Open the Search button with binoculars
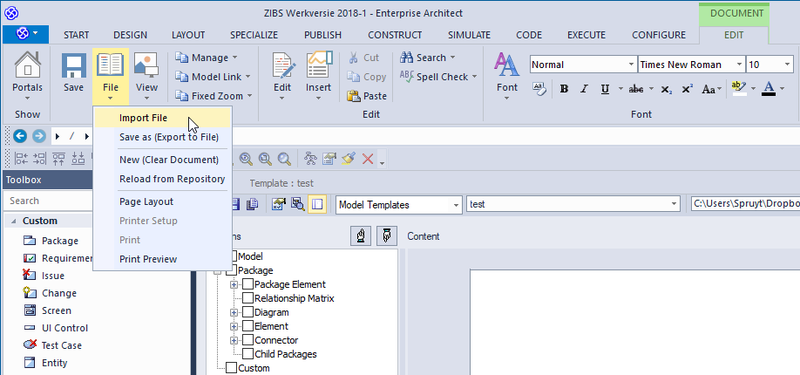The image size is (800, 375). 428,58
